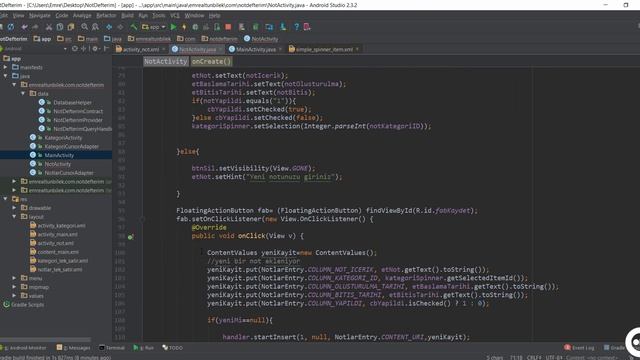This screenshot has width=640, height=360.
Task: Open Gradle Scripts node
Action: (23, 304)
